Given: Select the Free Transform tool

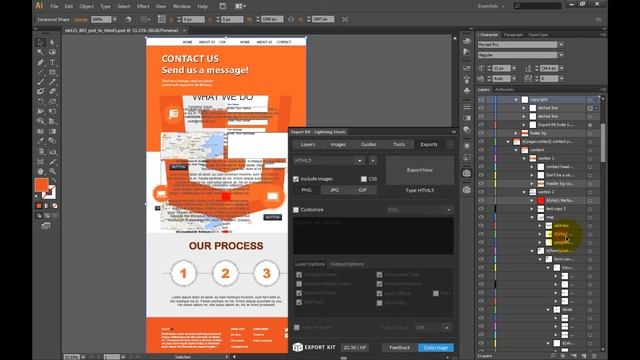Looking at the screenshot, I should [52, 111].
